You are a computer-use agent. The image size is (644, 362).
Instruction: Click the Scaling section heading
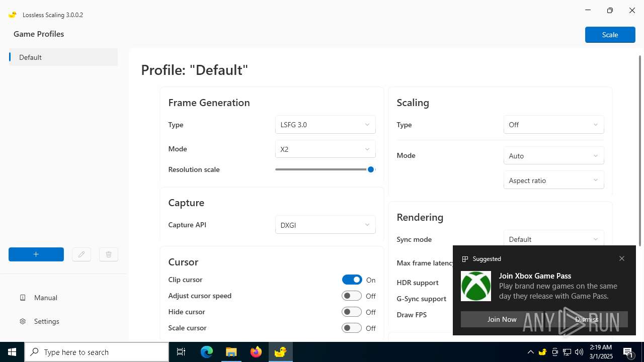point(413,103)
